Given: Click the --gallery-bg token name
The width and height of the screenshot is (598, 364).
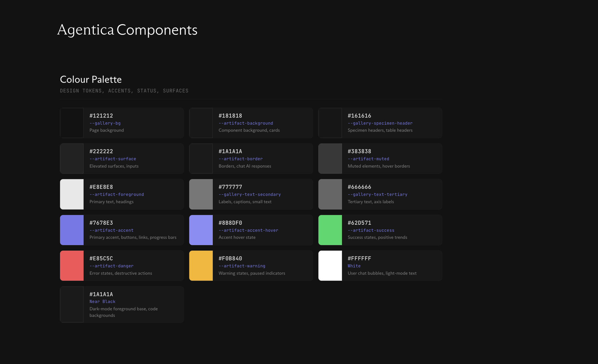Looking at the screenshot, I should pos(105,123).
